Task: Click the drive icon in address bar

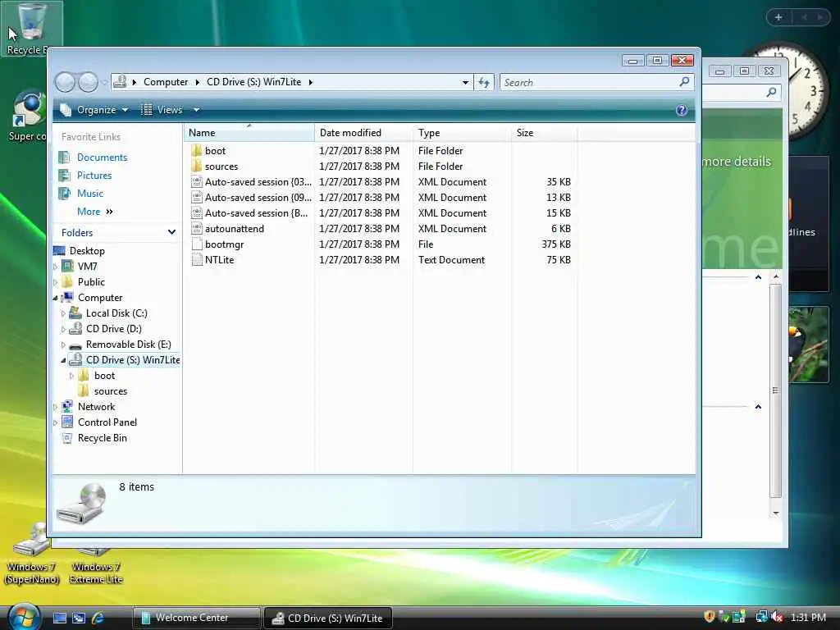Action: coord(120,81)
